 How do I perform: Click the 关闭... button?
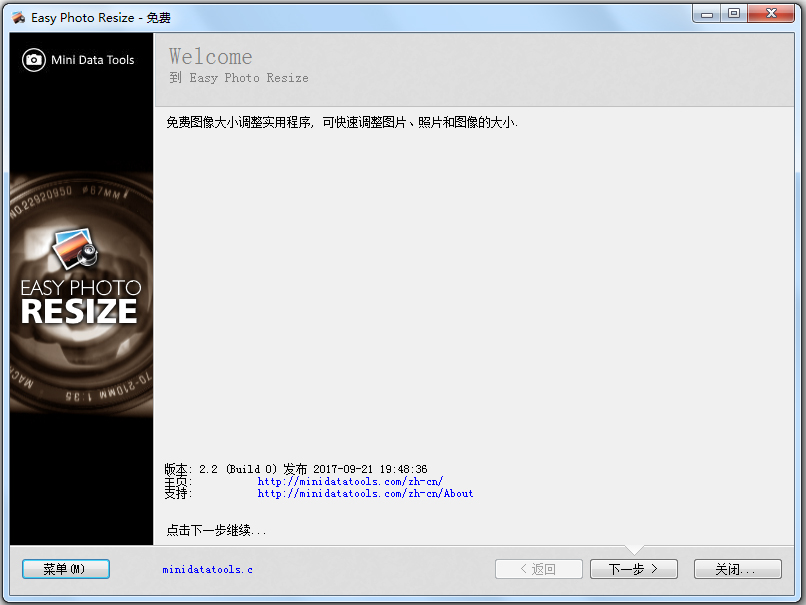pyautogui.click(x=738, y=569)
